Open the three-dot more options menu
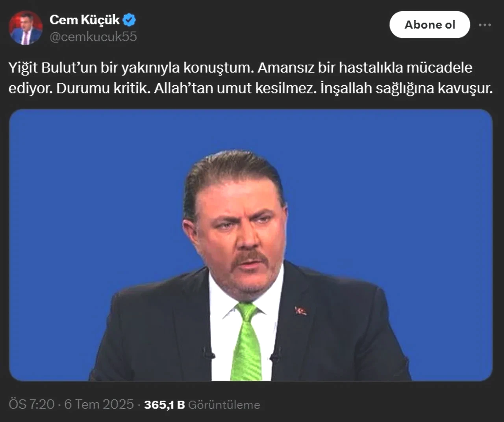The image size is (504, 422). (485, 25)
